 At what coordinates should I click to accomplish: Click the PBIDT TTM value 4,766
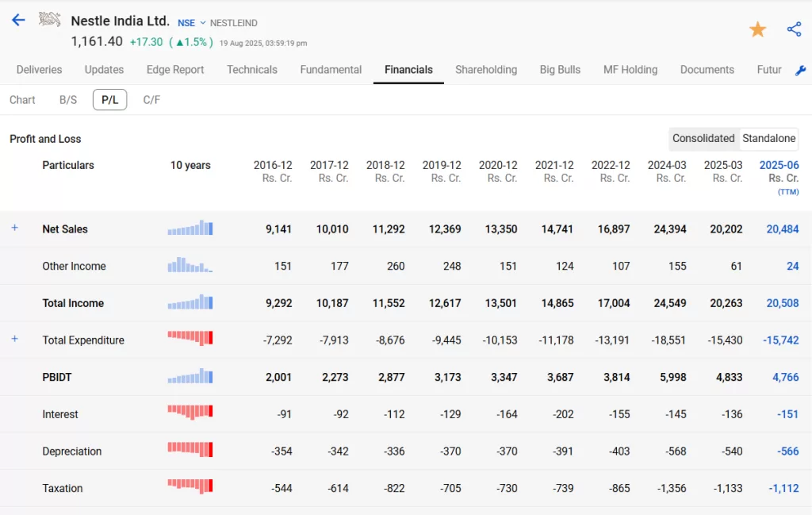coord(786,377)
